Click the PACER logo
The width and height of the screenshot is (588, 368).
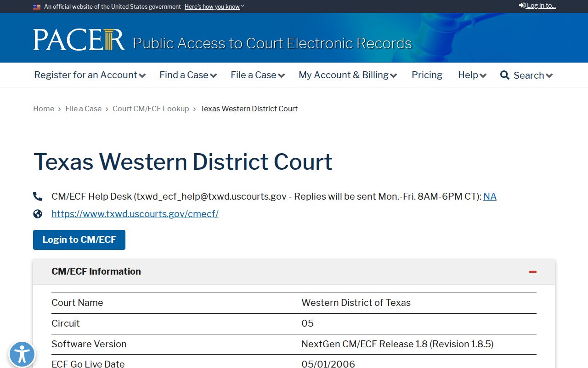[x=79, y=40]
